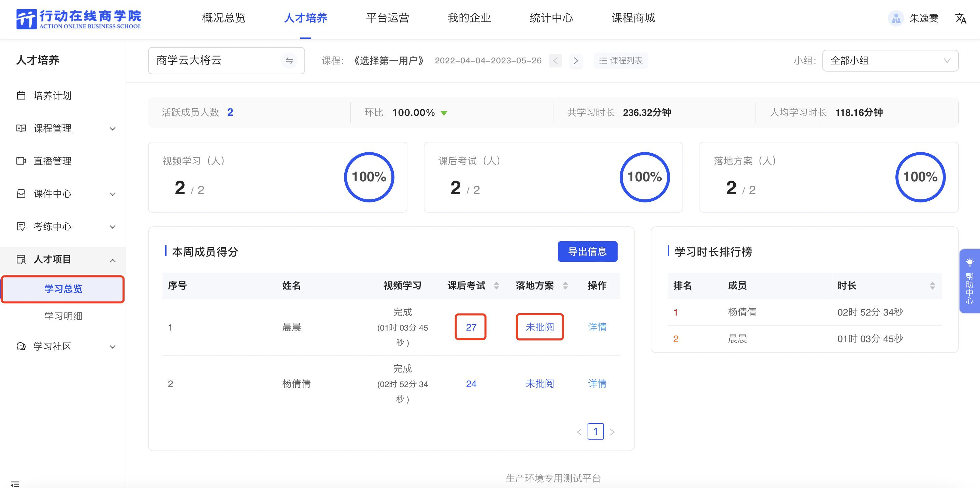
Task: Click pagination page 1 box
Action: (x=595, y=431)
